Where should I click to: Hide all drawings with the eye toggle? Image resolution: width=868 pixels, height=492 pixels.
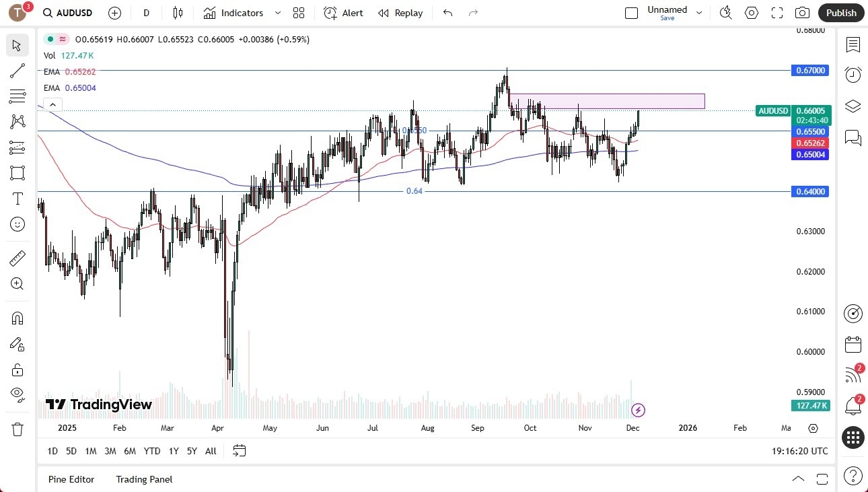click(17, 394)
